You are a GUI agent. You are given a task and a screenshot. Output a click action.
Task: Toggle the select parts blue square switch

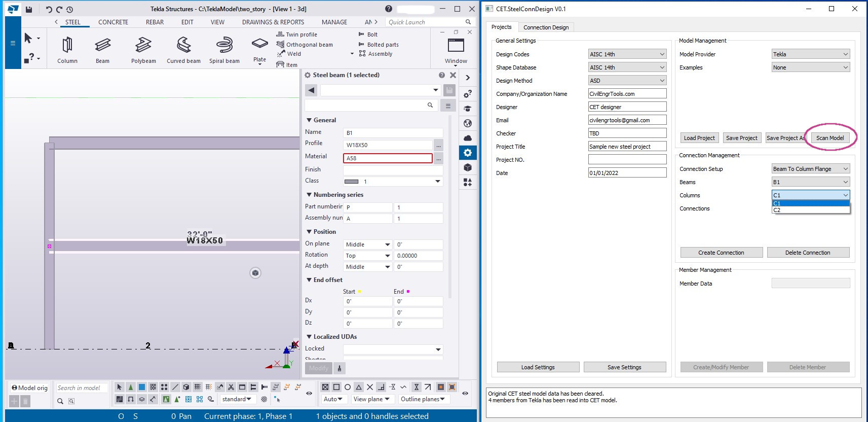click(142, 387)
